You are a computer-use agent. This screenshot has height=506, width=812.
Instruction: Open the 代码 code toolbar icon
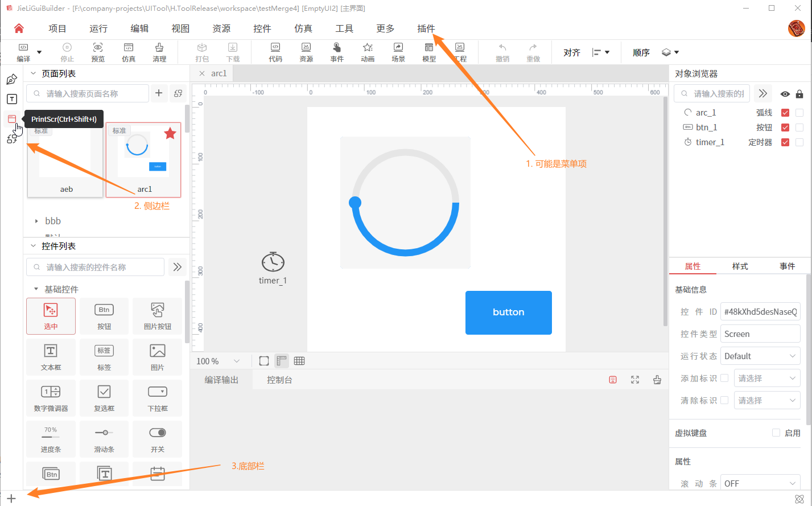(275, 47)
